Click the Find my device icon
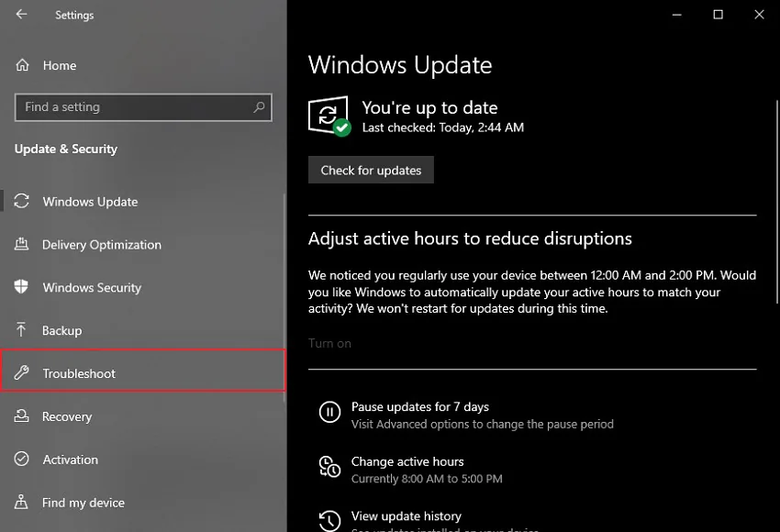The image size is (780, 532). (x=21, y=502)
